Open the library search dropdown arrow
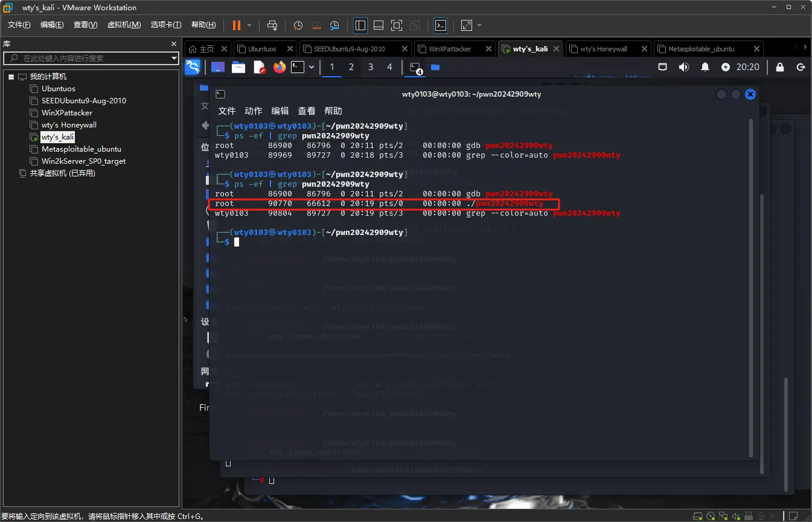The height and width of the screenshot is (522, 812). coord(174,58)
